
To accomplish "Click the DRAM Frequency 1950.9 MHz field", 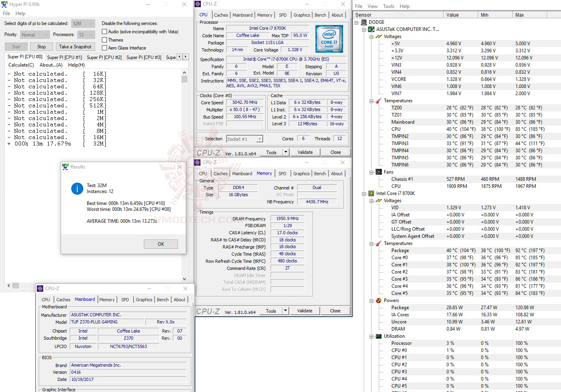I will (288, 219).
